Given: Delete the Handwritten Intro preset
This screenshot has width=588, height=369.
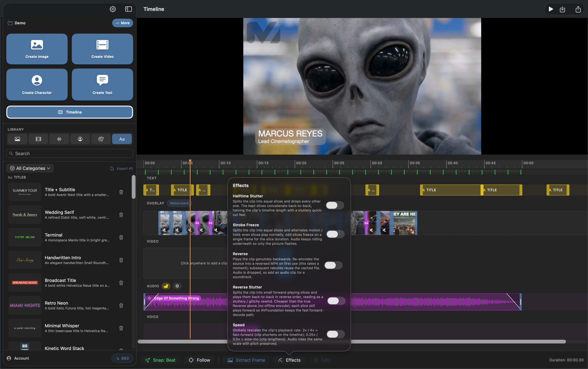Looking at the screenshot, I should coord(121,260).
